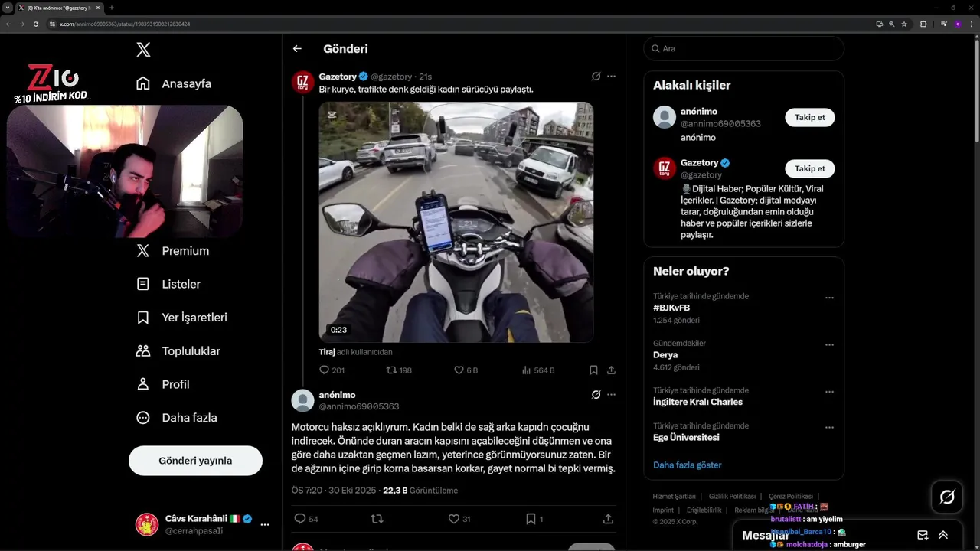Open Hizmet Şartları footer link
The width and height of the screenshot is (980, 551).
click(x=674, y=497)
